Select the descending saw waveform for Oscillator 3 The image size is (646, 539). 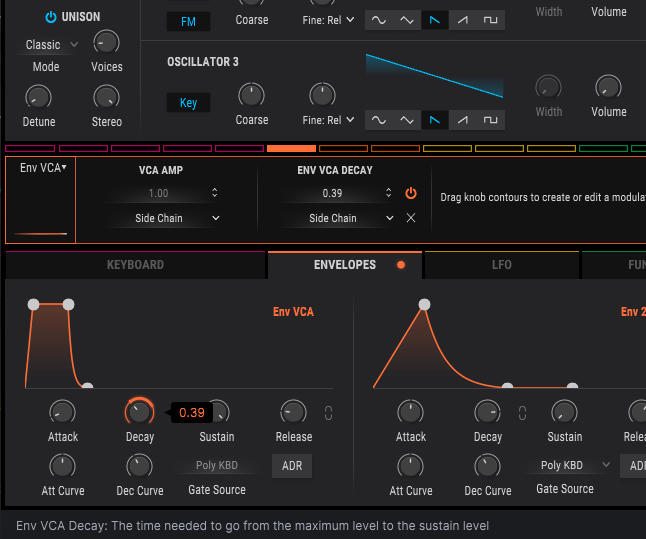[x=435, y=120]
